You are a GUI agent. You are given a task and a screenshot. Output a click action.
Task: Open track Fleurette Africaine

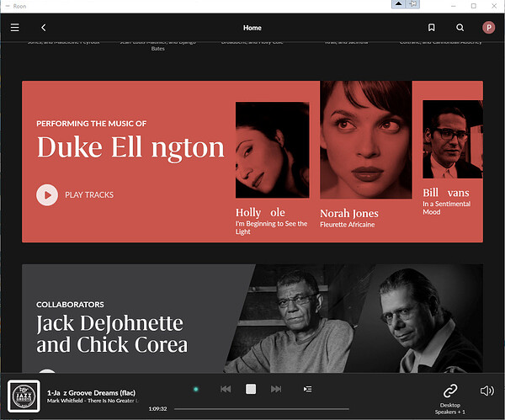pos(347,225)
